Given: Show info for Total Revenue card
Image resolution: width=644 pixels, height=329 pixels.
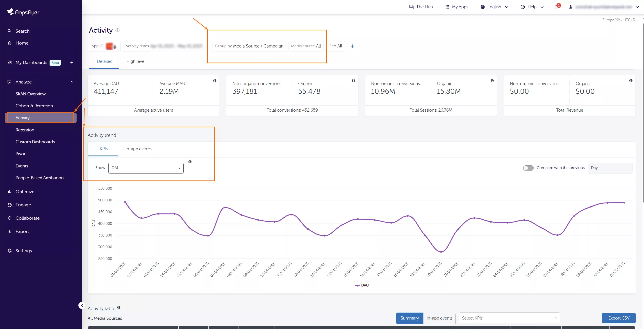Looking at the screenshot, I should tap(631, 81).
